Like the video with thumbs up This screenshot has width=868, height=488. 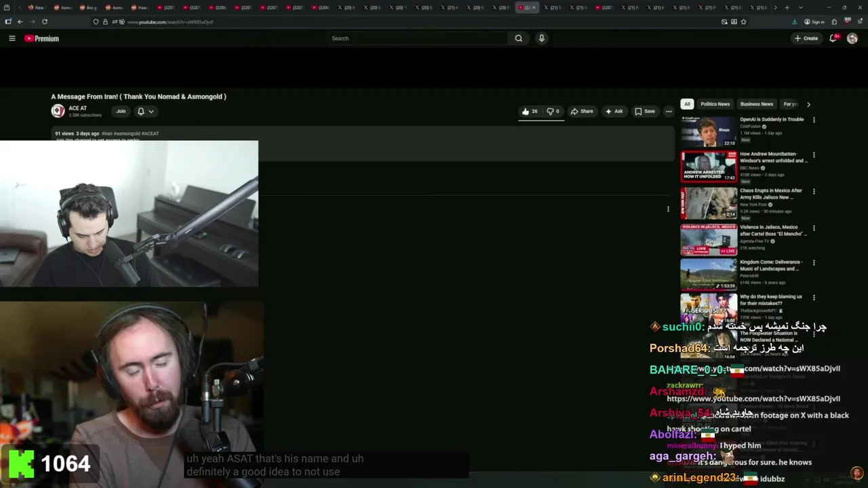(x=530, y=111)
